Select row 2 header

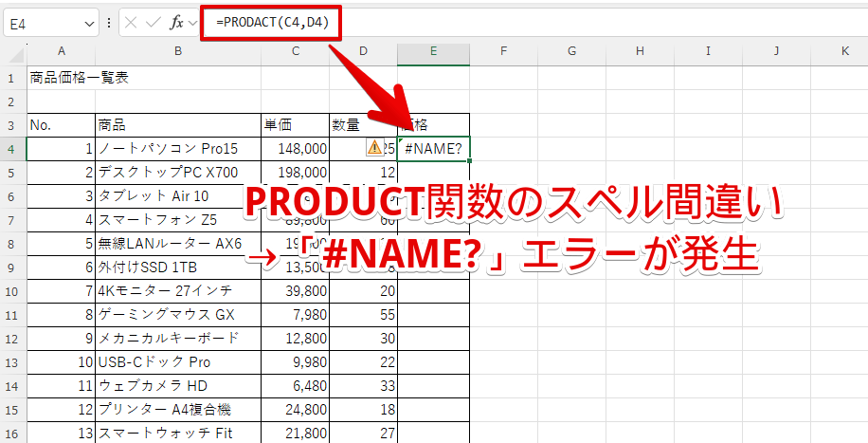coord(12,102)
